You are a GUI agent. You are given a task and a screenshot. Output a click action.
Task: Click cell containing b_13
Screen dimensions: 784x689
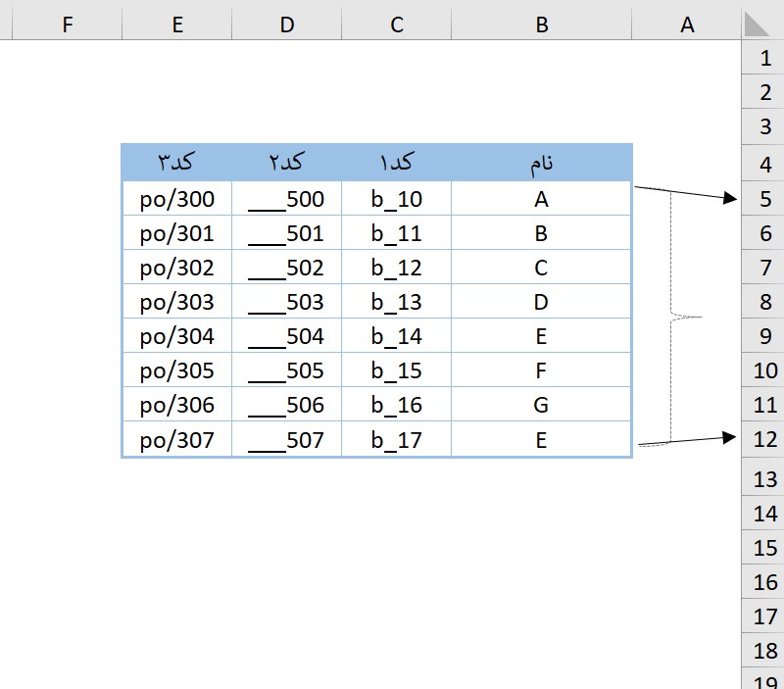click(x=396, y=302)
